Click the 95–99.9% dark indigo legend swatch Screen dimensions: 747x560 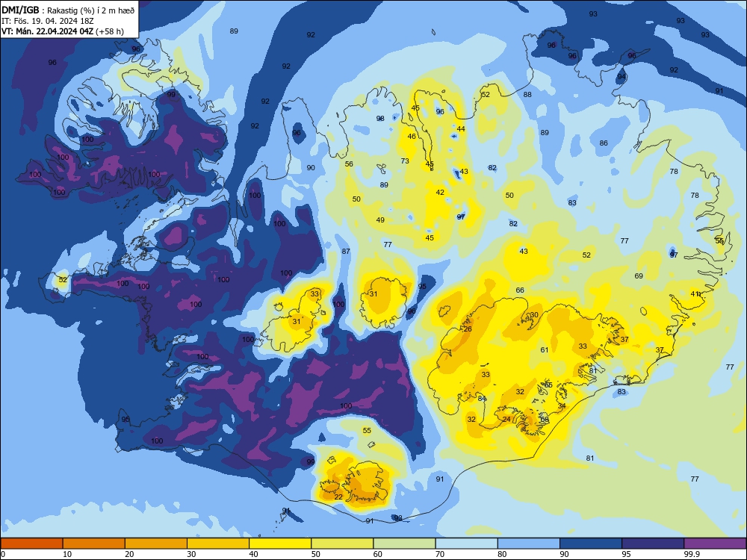[x=653, y=544]
